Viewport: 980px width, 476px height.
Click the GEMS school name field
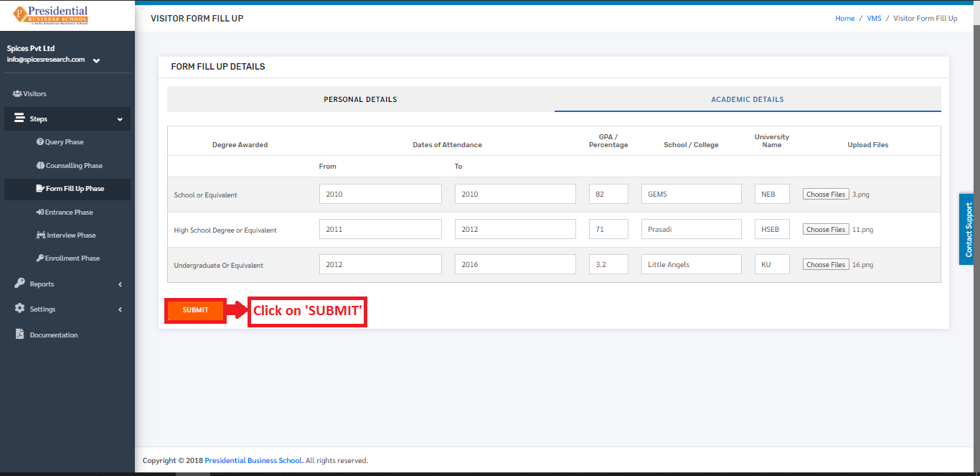(x=692, y=194)
